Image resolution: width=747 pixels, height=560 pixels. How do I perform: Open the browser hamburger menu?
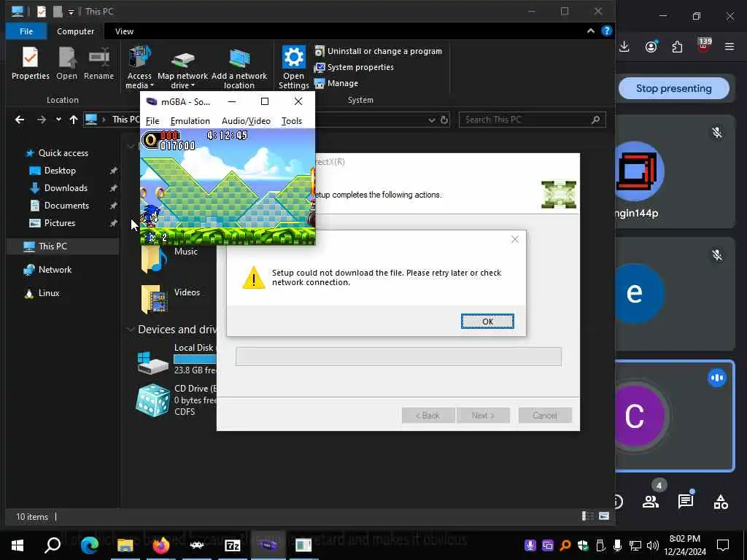(x=729, y=47)
